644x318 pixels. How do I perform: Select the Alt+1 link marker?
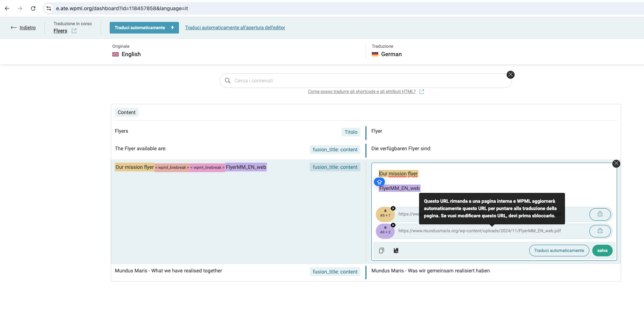(385, 215)
